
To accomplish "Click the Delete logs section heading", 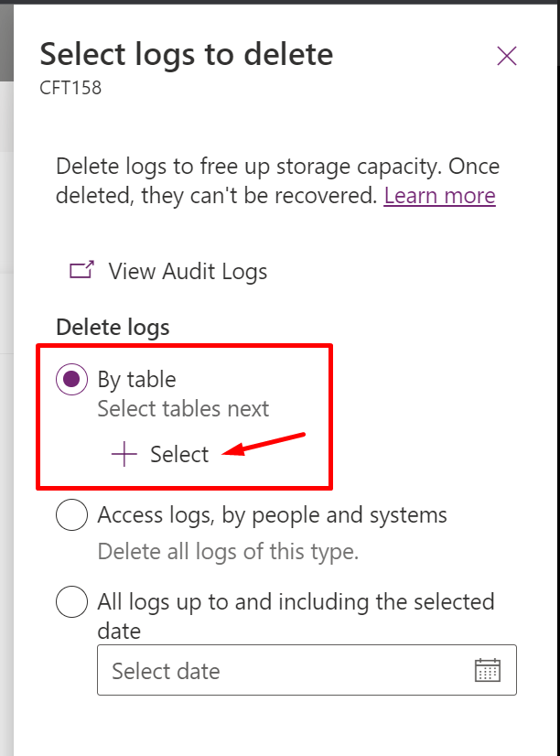I will click(112, 327).
